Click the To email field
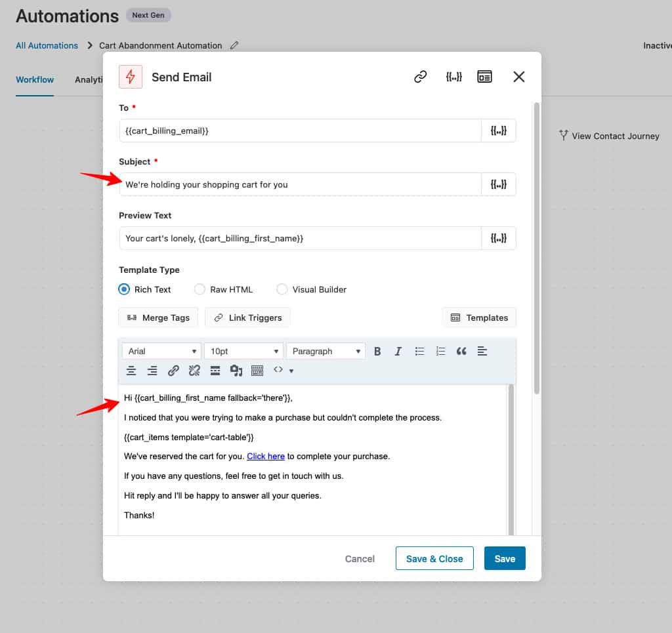Image resolution: width=672 pixels, height=633 pixels. 300,131
